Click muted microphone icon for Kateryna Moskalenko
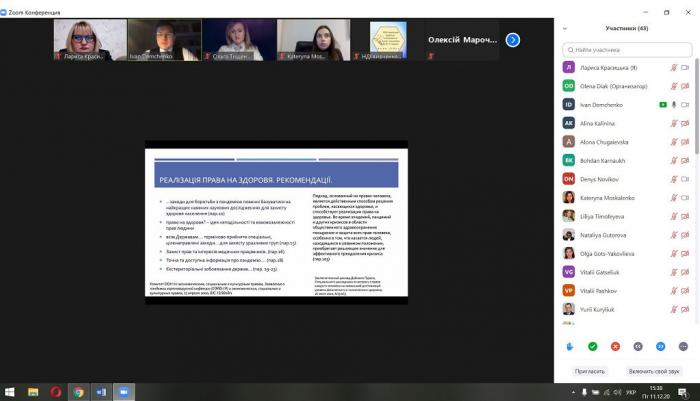This screenshot has height=401, width=700. (x=674, y=198)
